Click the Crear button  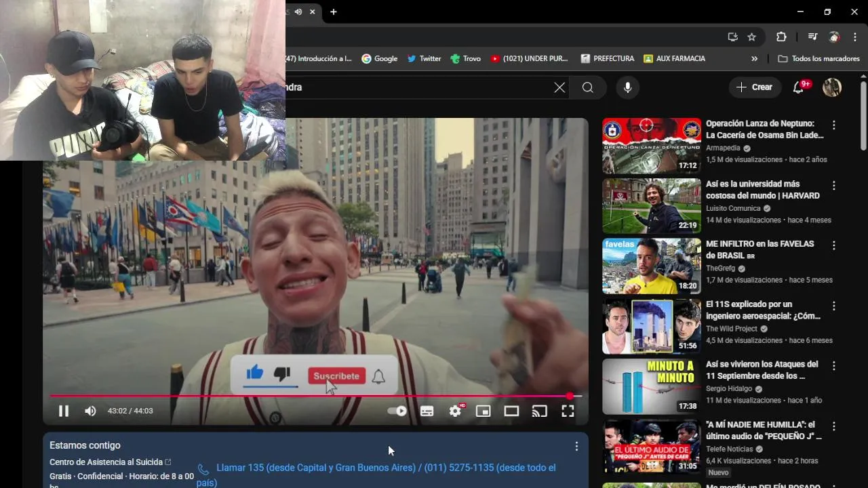pos(754,87)
